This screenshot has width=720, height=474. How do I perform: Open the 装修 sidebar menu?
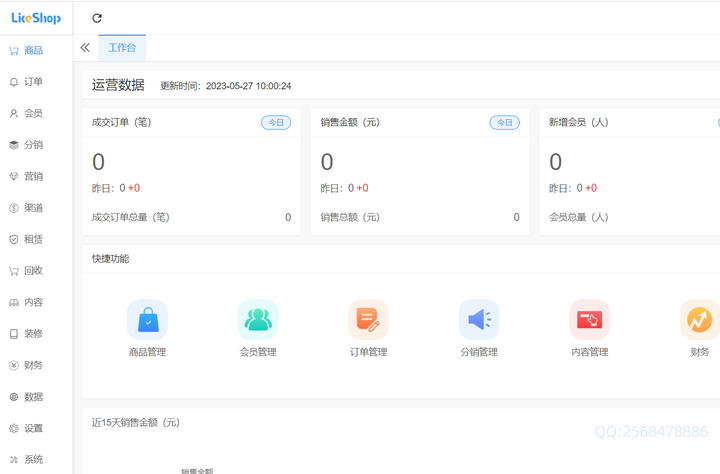[36, 334]
